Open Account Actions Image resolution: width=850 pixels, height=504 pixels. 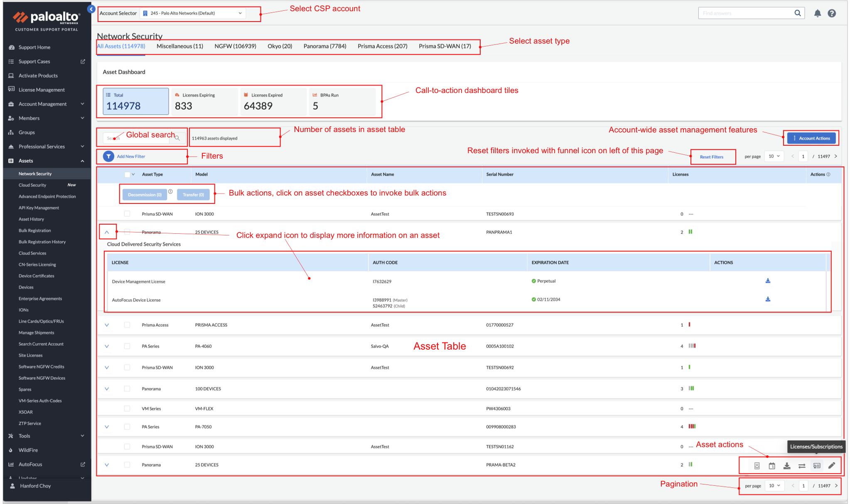click(x=811, y=138)
